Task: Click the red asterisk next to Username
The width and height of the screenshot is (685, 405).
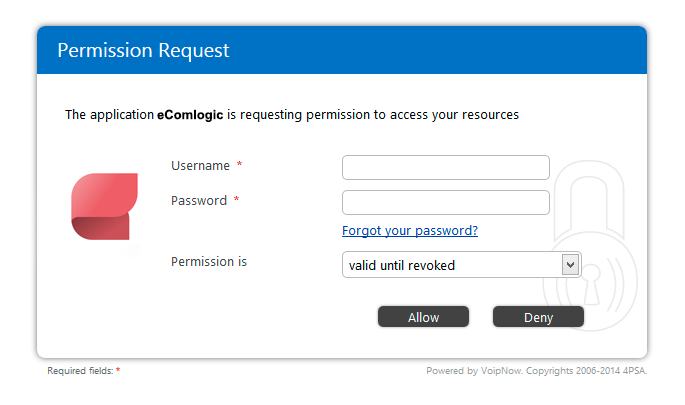Action: (x=239, y=164)
